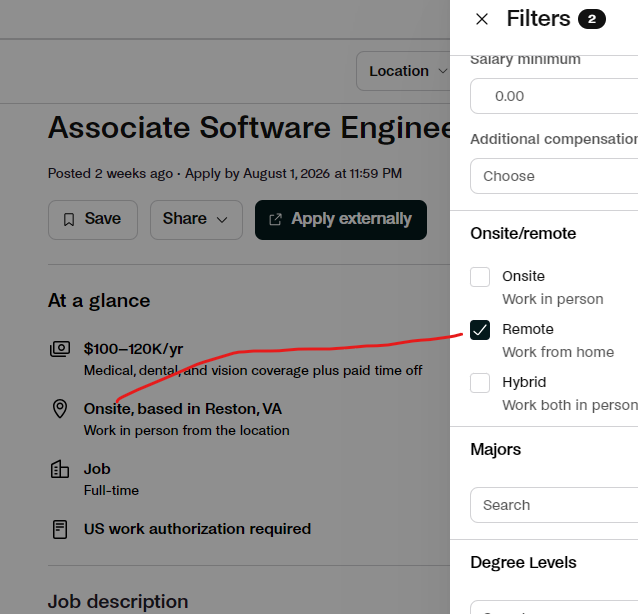Click the bookmark icon on the Save button

(69, 219)
